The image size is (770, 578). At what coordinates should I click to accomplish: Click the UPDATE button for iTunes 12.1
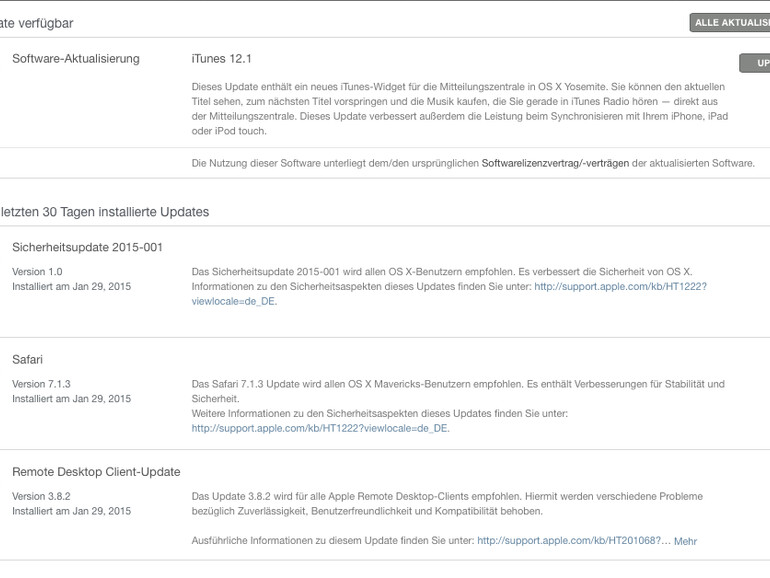(755, 63)
